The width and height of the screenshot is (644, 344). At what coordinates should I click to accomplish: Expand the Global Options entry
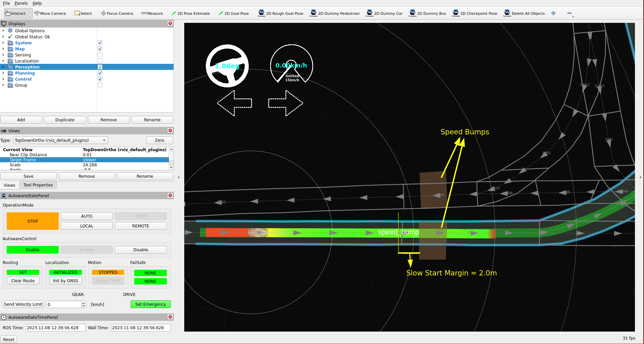coord(3,31)
